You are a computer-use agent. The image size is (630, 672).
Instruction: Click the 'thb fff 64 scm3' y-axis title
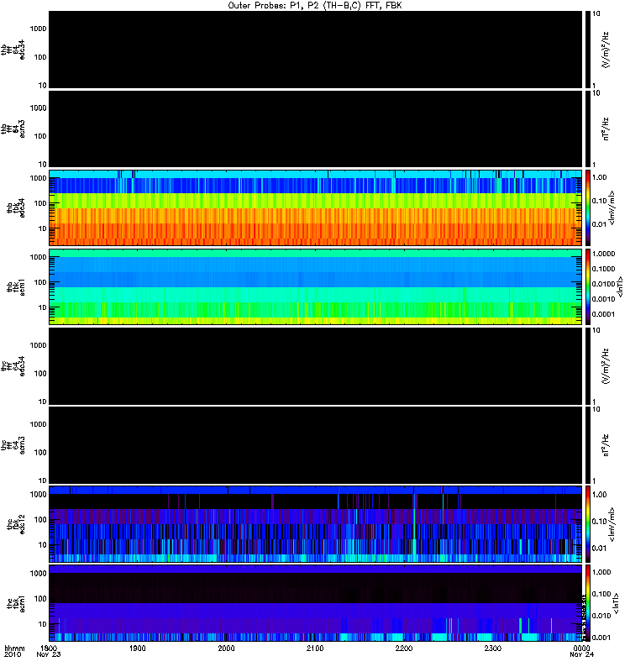[13, 129]
